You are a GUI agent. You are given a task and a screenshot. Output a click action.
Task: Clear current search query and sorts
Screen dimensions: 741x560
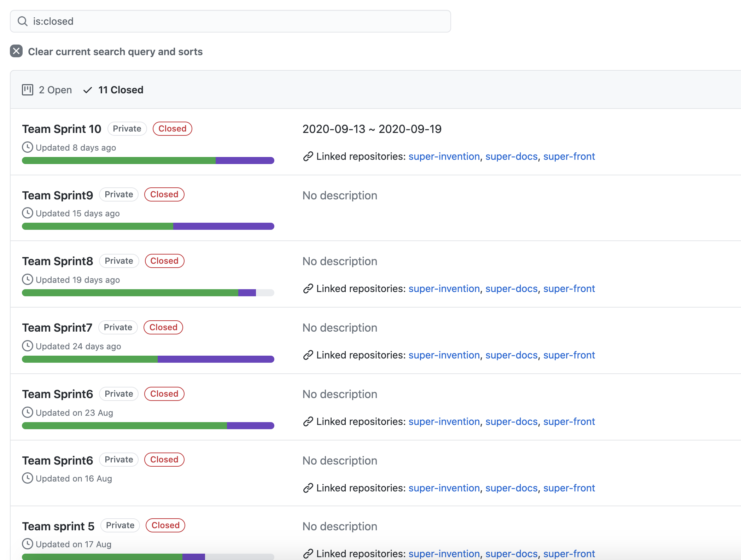[x=115, y=52]
